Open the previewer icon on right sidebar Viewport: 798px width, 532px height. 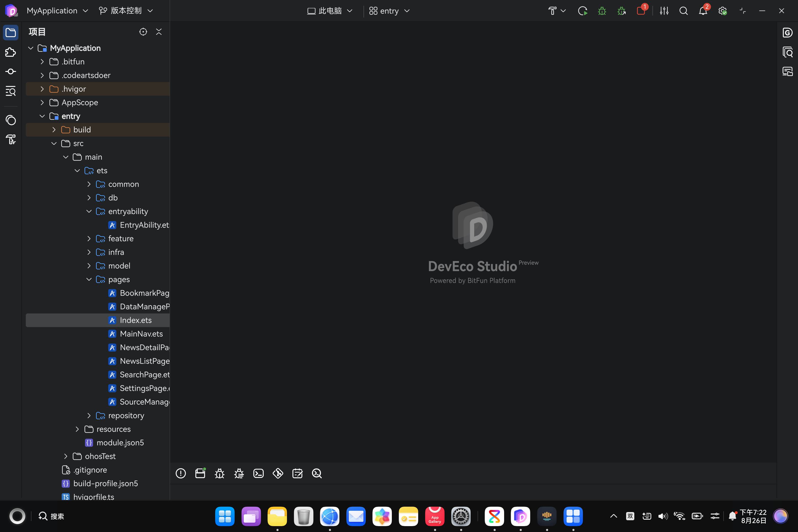pos(788,72)
